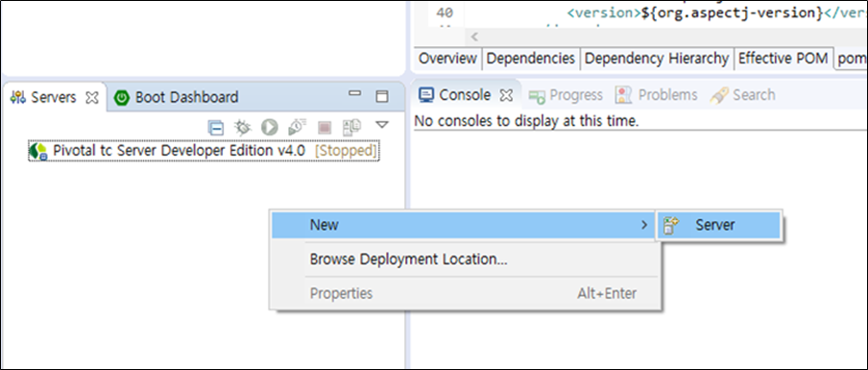The height and width of the screenshot is (370, 868).
Task: Click the Pivotal tc Server leaf icon
Action: click(38, 151)
